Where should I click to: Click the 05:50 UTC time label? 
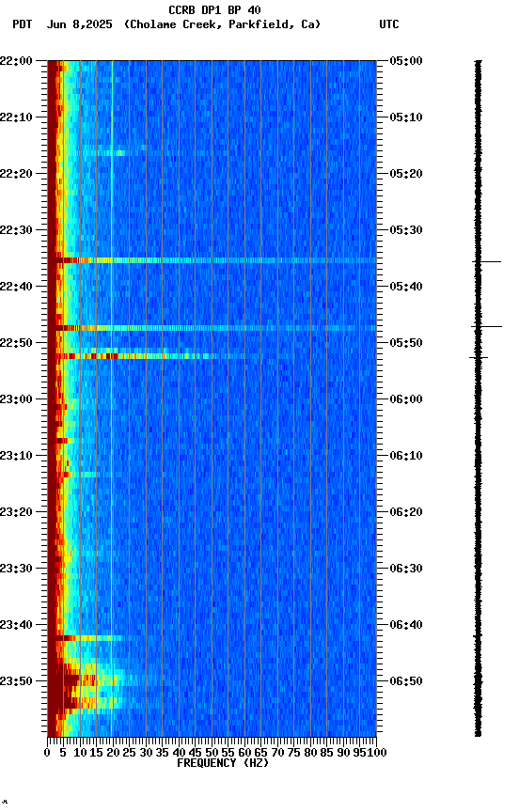[x=406, y=343]
